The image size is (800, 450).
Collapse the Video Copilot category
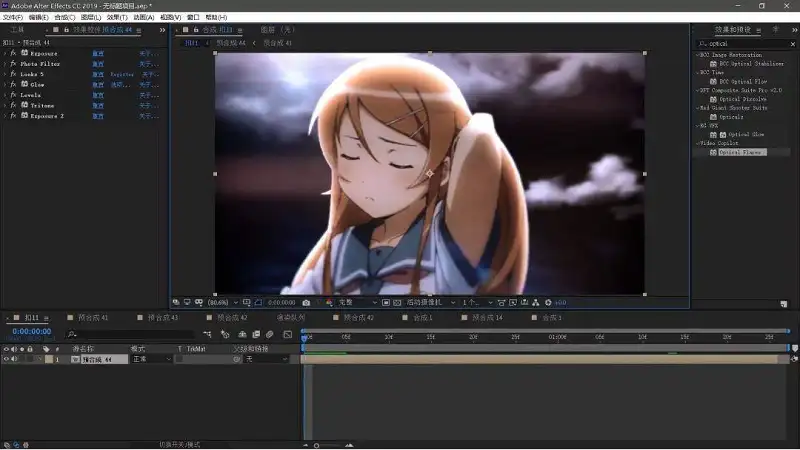pyautogui.click(x=697, y=143)
